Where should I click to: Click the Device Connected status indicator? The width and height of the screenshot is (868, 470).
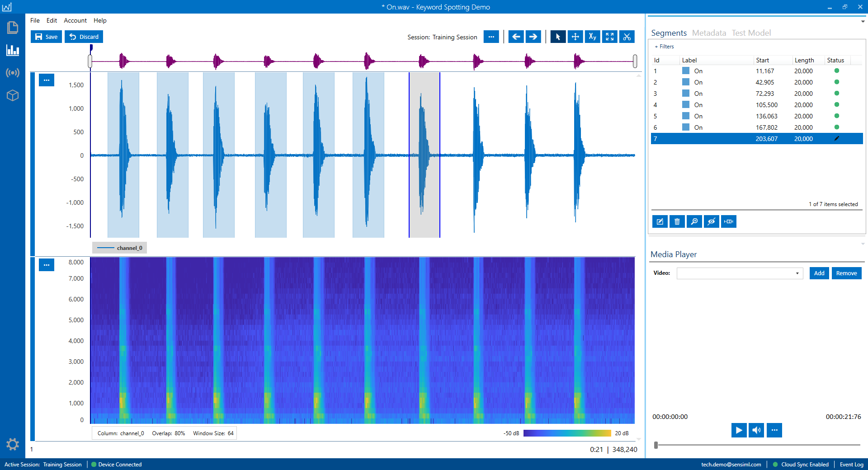tap(117, 464)
